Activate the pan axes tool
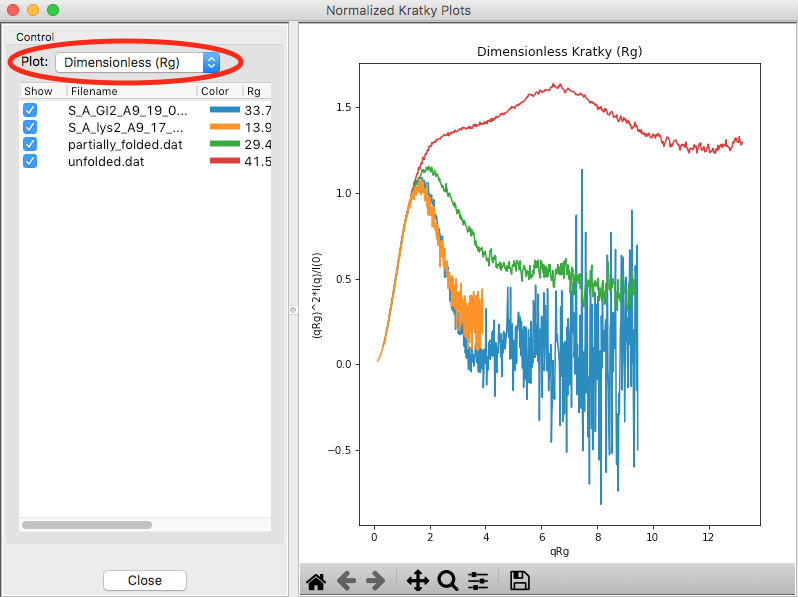798x597 pixels. click(418, 581)
